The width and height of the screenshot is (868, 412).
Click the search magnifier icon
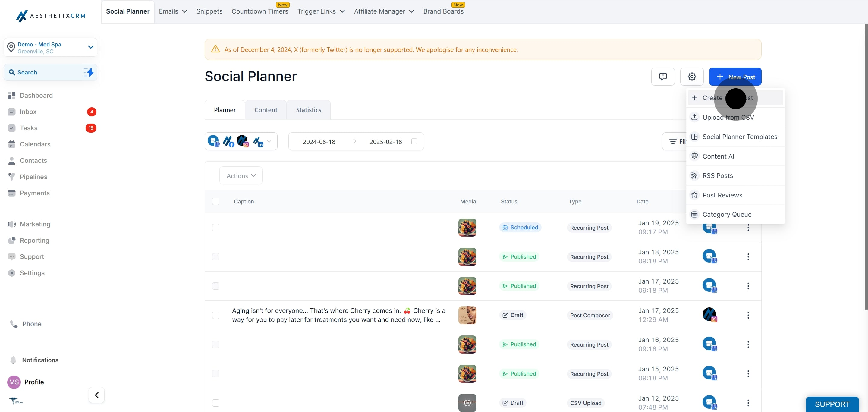pos(12,72)
